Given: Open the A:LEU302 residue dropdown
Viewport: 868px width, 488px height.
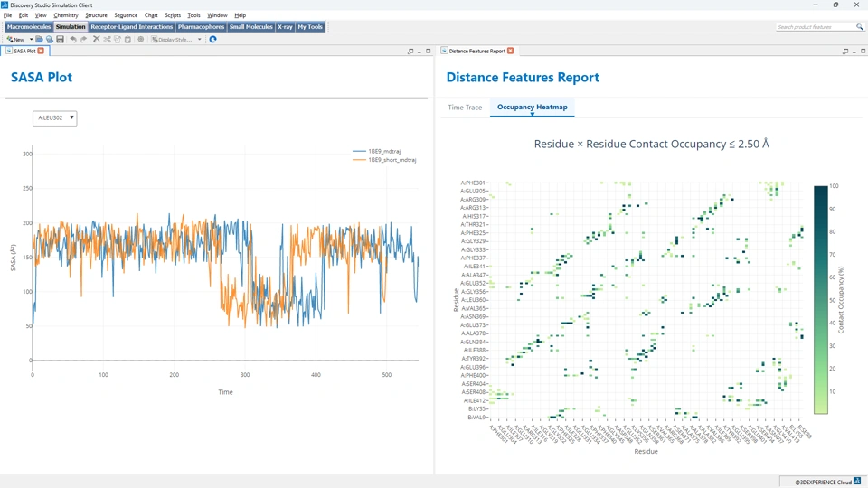Looking at the screenshot, I should (55, 118).
